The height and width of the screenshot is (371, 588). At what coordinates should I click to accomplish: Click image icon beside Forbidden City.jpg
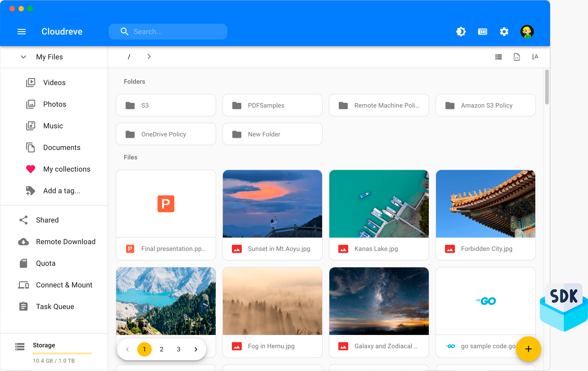pos(450,249)
